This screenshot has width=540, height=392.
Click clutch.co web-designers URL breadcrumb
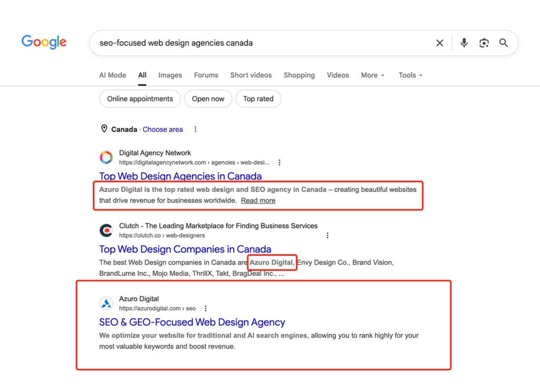162,236
